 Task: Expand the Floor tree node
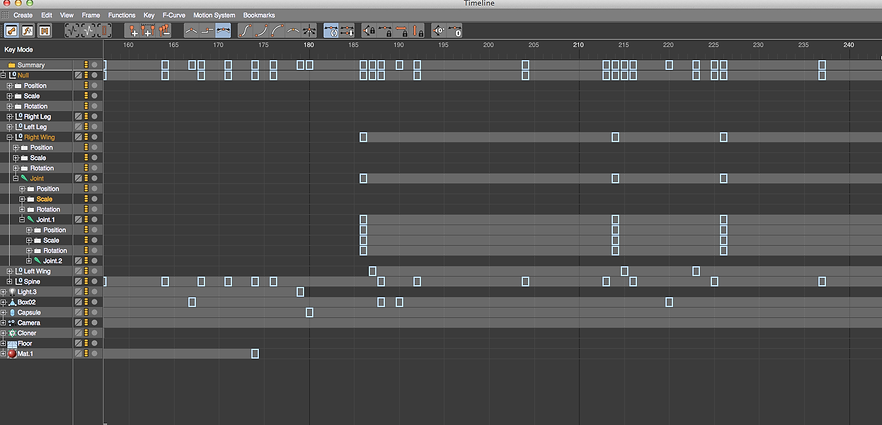pyautogui.click(x=3, y=343)
